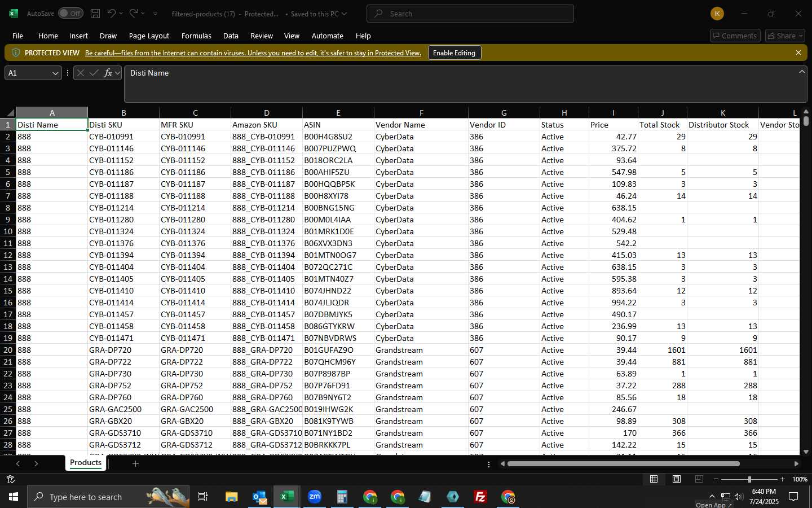Screen dimensions: 812x508
Task: Switch to the Formulas tab
Action: [196, 36]
